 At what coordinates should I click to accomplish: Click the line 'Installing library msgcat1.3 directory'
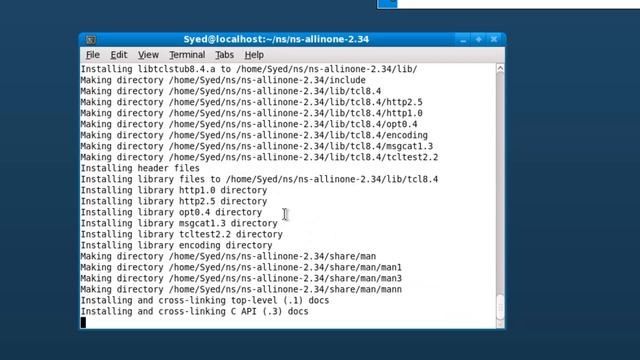179,223
